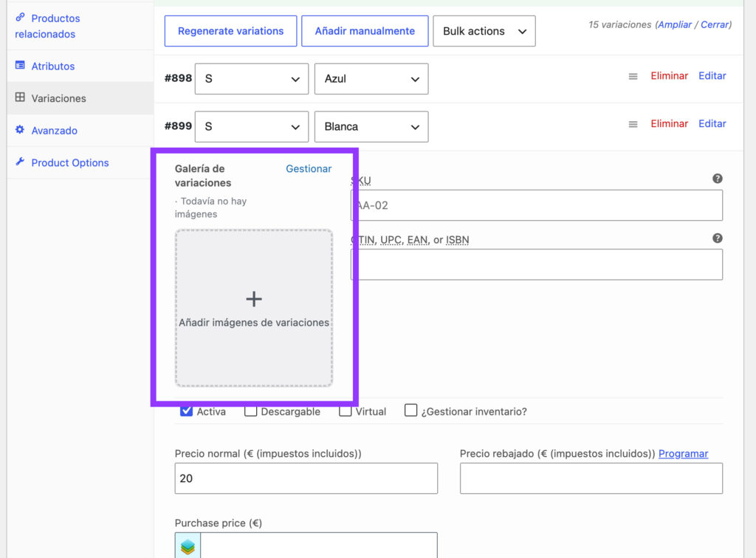The height and width of the screenshot is (558, 756).
Task: Click the Gestionar link in variation gallery
Action: coord(309,168)
